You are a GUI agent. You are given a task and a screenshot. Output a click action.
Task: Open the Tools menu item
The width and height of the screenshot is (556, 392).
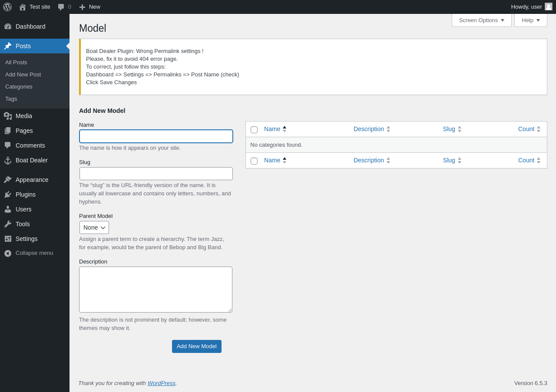click(35, 224)
